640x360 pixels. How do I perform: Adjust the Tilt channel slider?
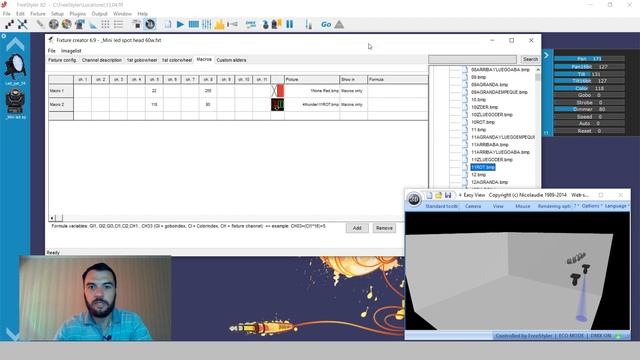[589, 74]
